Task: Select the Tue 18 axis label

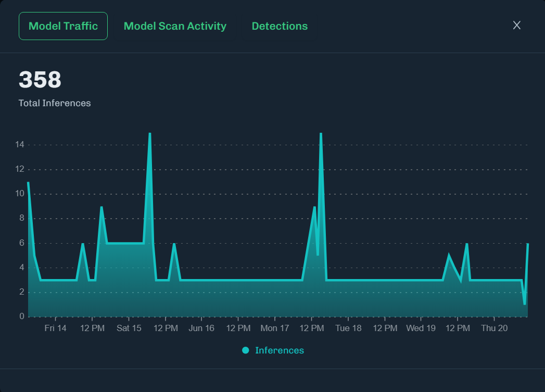Action: pos(348,328)
